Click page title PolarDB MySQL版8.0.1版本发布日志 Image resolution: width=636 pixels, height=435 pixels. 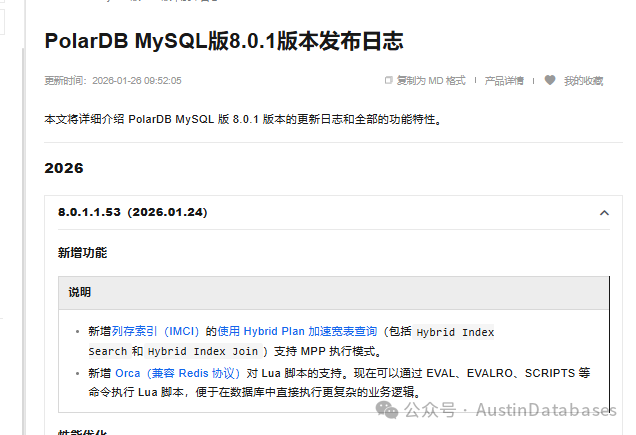tap(224, 41)
